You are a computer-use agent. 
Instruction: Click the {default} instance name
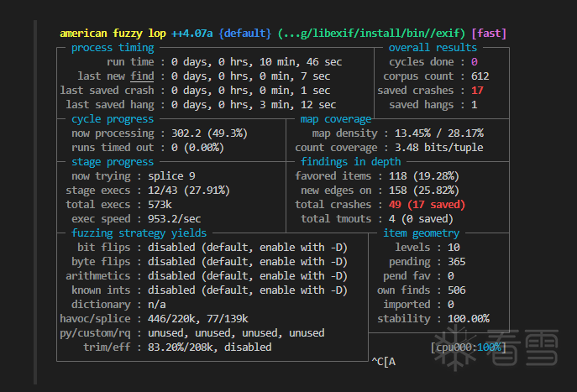tap(244, 34)
